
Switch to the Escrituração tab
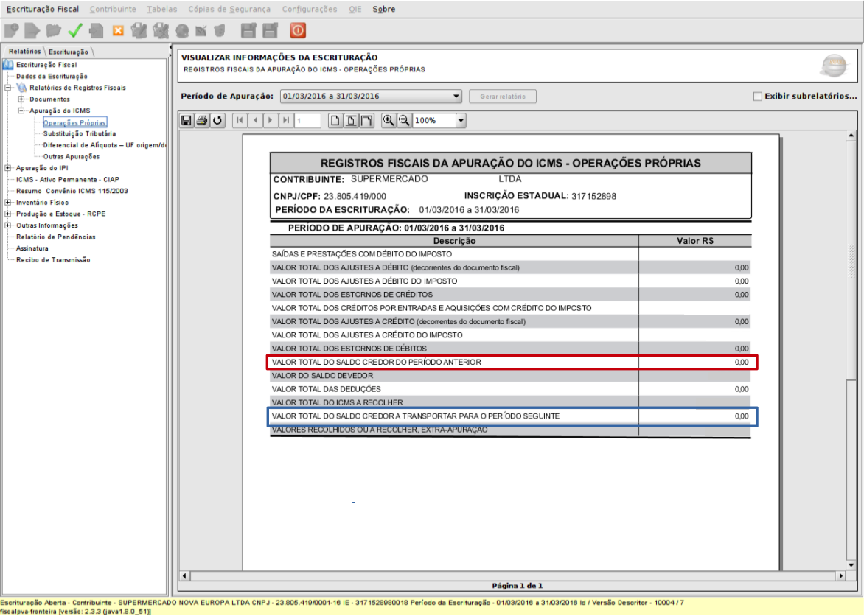coord(69,52)
